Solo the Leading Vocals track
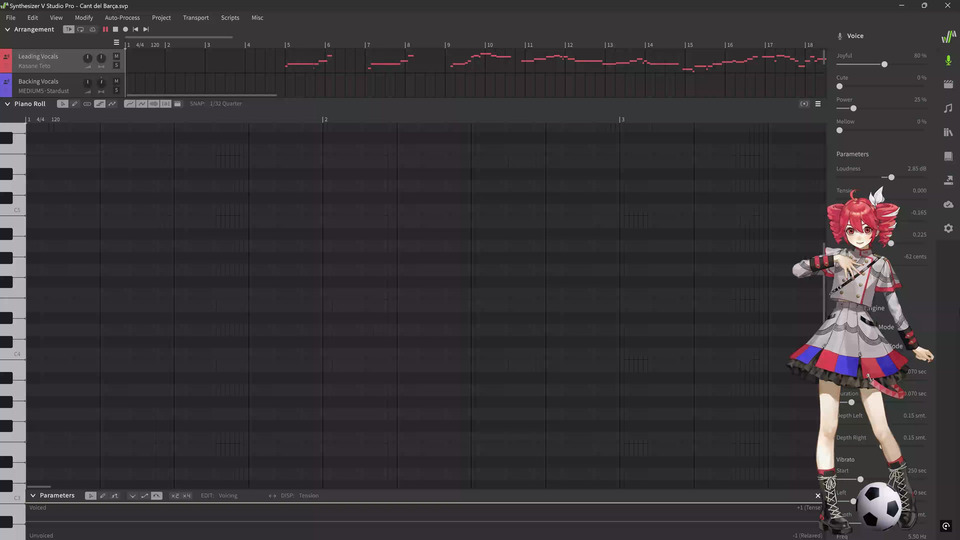 (x=116, y=66)
